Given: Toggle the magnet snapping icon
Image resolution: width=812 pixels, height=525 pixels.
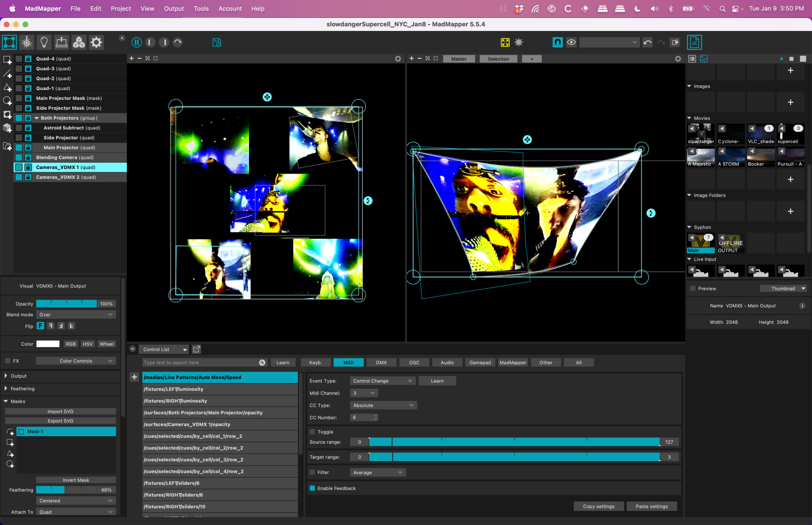Looking at the screenshot, I should point(557,42).
